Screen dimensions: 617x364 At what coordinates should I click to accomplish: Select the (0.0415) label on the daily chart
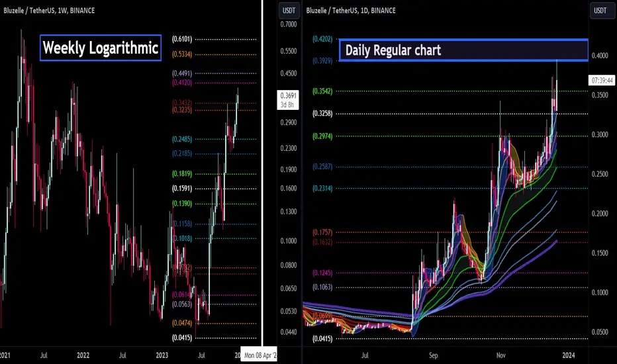pyautogui.click(x=322, y=338)
